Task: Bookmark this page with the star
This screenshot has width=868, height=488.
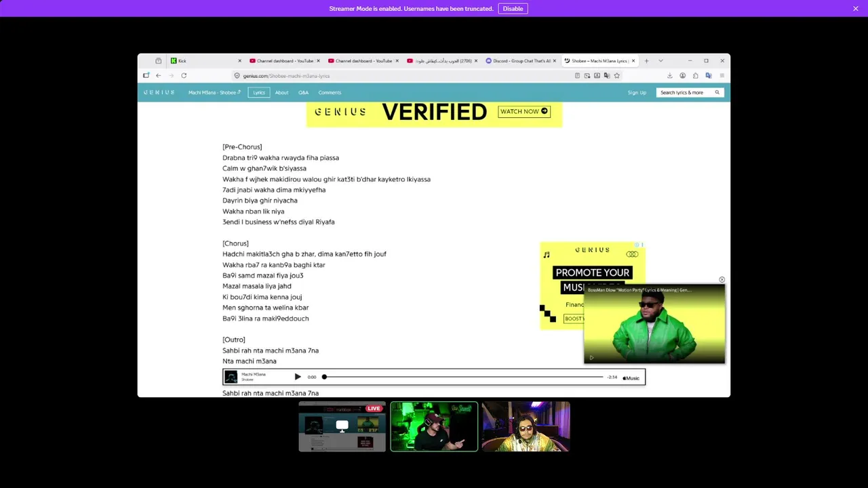Action: (x=616, y=76)
